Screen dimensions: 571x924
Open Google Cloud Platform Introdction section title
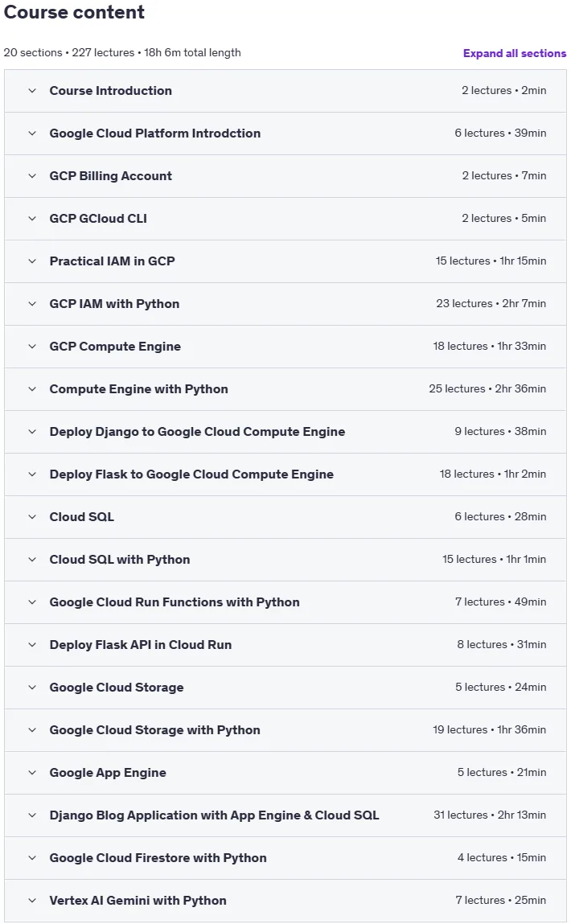(155, 133)
